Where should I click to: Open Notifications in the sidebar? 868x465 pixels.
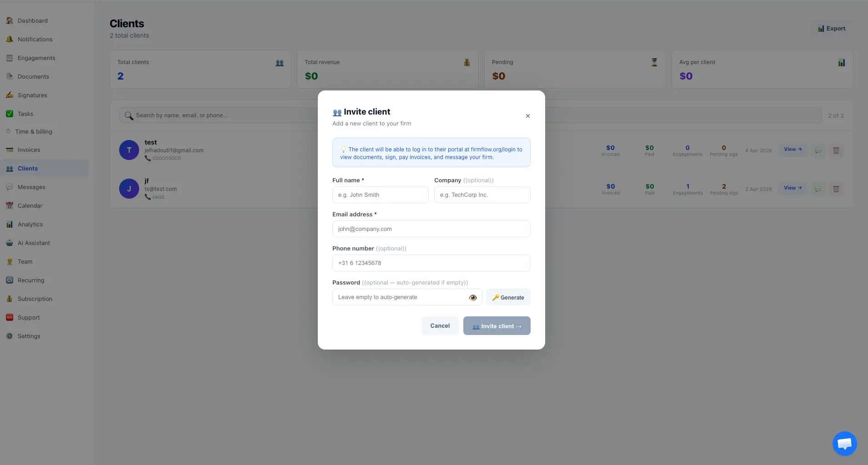[35, 39]
